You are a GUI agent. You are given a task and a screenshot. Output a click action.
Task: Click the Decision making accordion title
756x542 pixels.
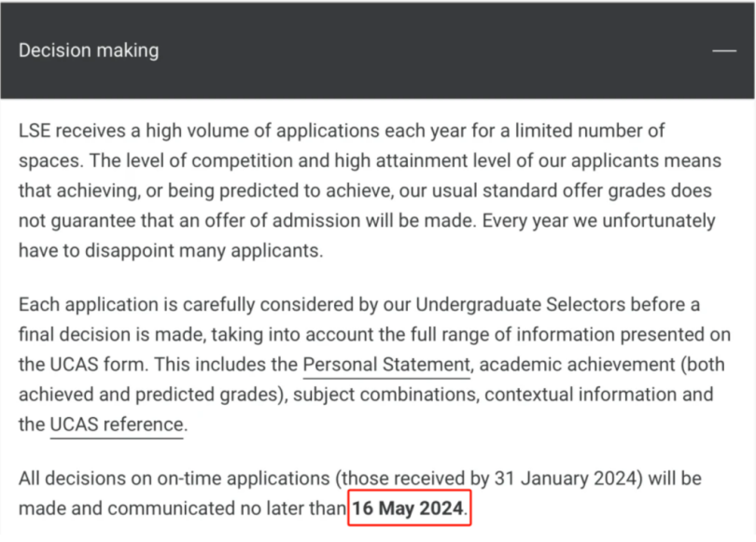[89, 50]
